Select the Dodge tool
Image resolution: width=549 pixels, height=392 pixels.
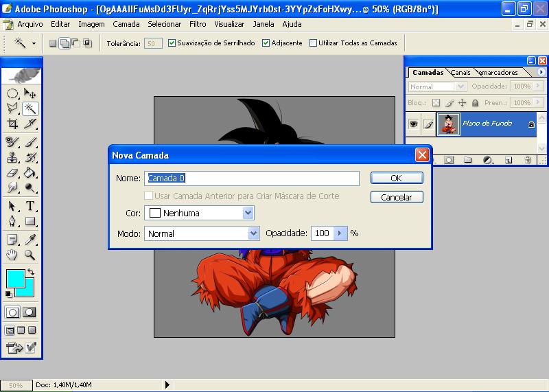(x=30, y=187)
